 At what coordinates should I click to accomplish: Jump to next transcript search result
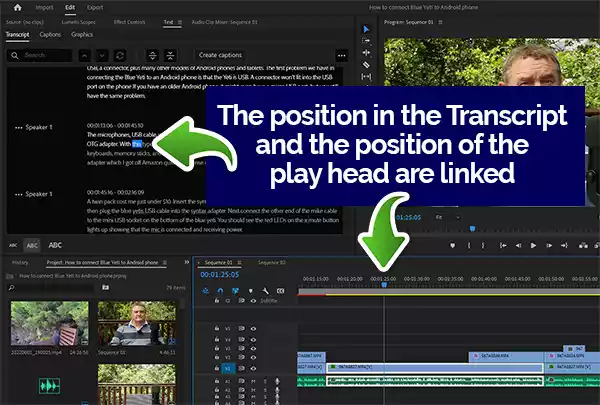[x=102, y=56]
